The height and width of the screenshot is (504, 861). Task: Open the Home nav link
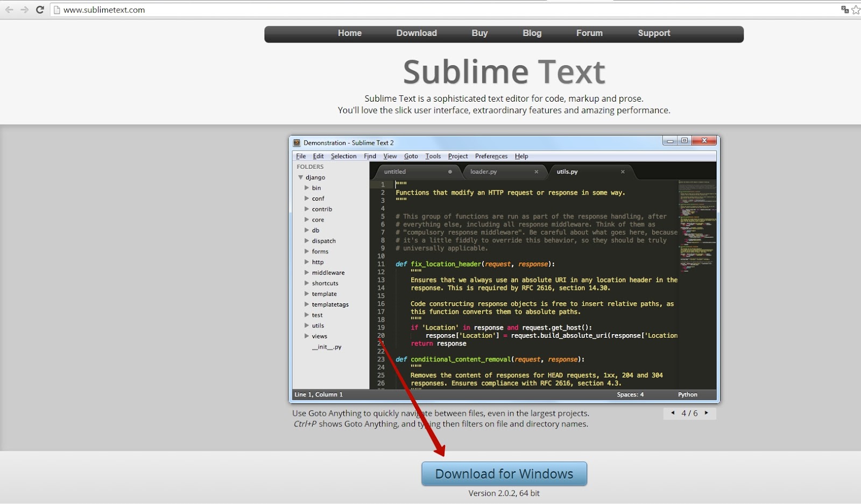tap(350, 33)
